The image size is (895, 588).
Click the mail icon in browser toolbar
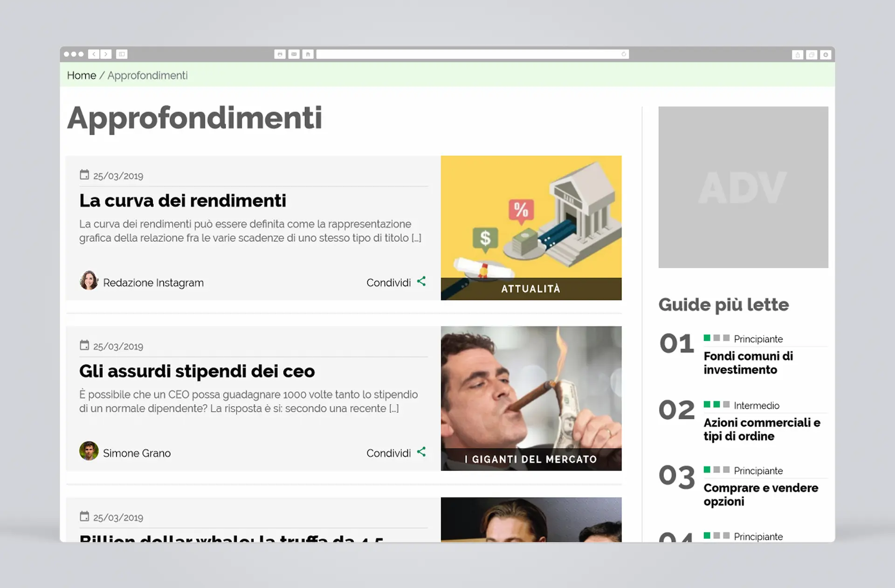[294, 54]
